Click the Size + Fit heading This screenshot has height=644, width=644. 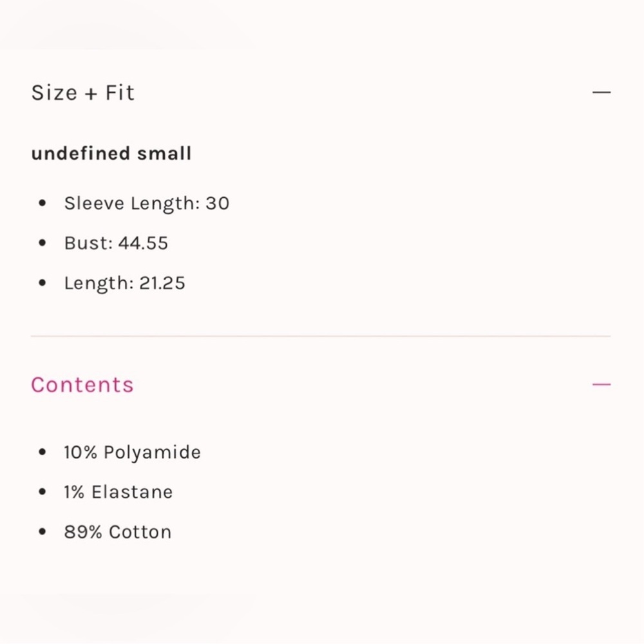[83, 93]
